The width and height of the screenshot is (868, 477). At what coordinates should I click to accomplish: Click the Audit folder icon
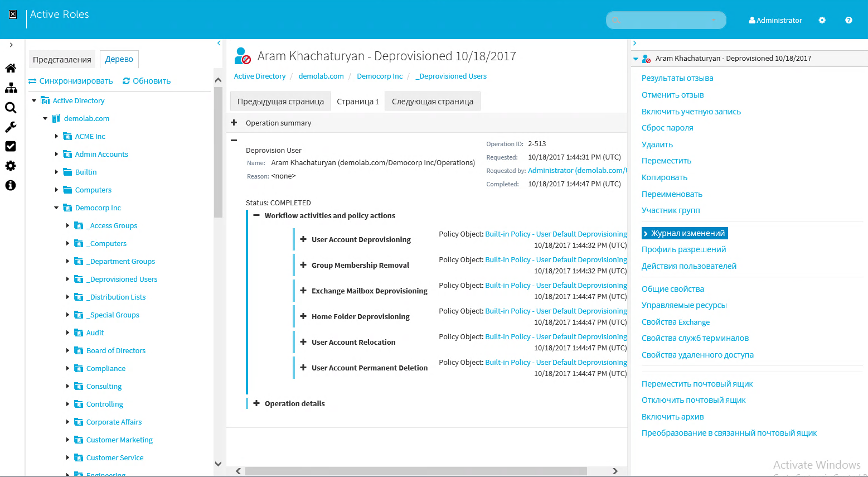(x=79, y=333)
